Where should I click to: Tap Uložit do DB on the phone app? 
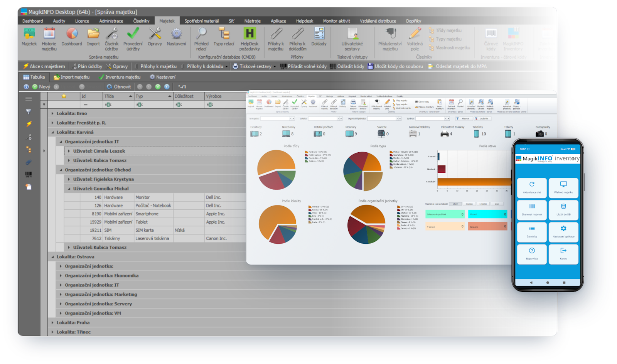click(x=563, y=209)
